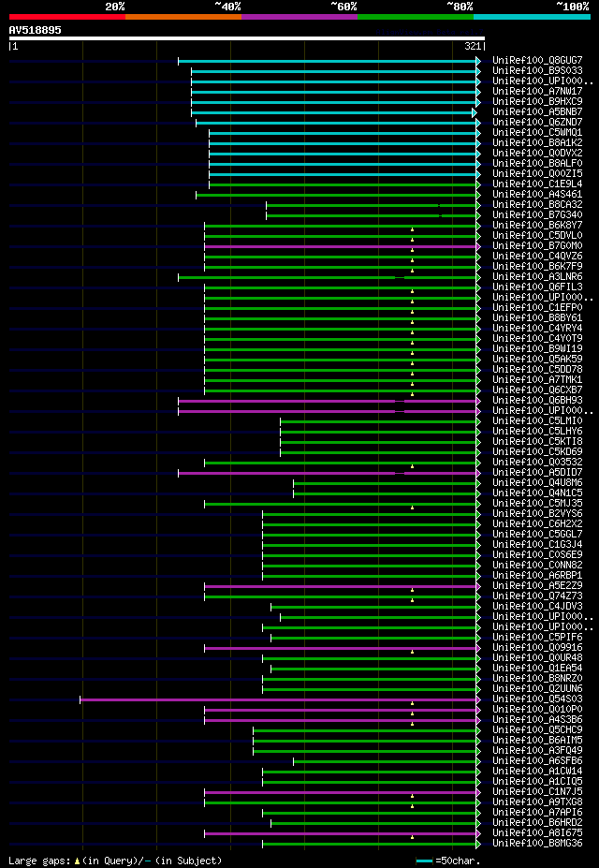
Task: Select the UniRef100_B6K8Y7 hit name
Action: 537,226
